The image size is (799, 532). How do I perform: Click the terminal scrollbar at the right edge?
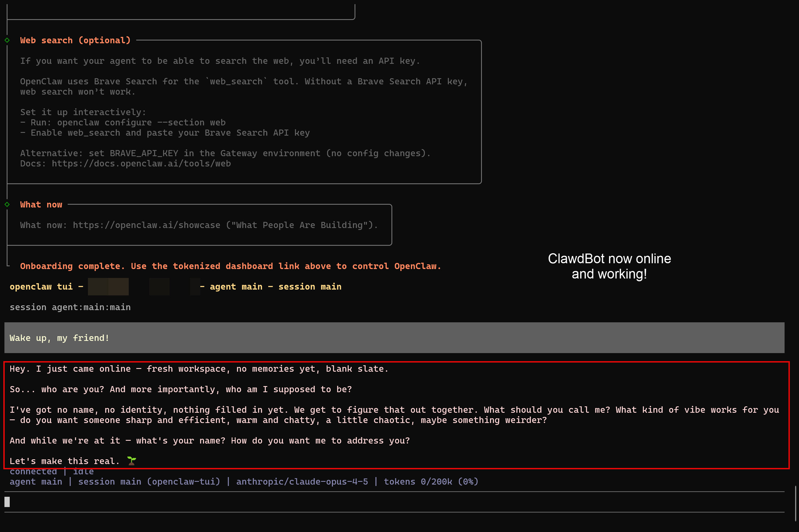795,503
